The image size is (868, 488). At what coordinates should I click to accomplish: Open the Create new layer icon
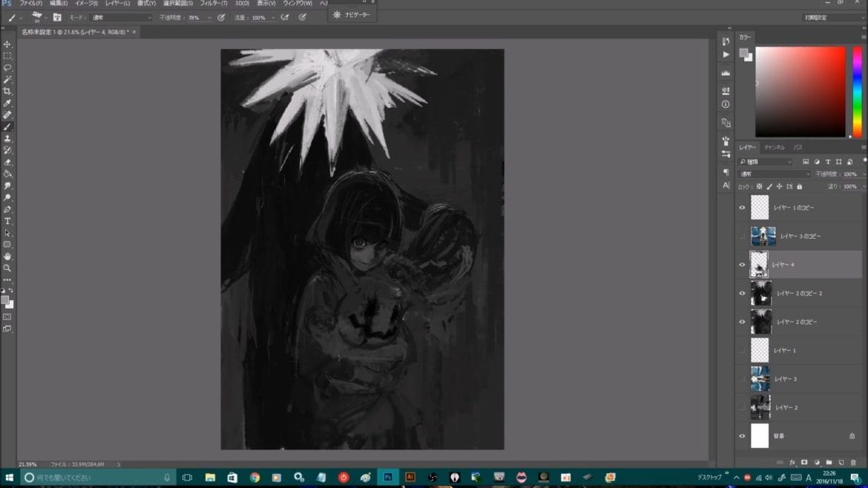[x=841, y=463]
